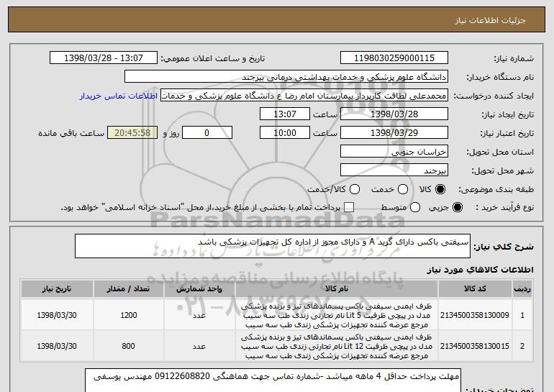Click quantity 800 in row 2
Screen dimensions: 554x392
tap(128, 346)
